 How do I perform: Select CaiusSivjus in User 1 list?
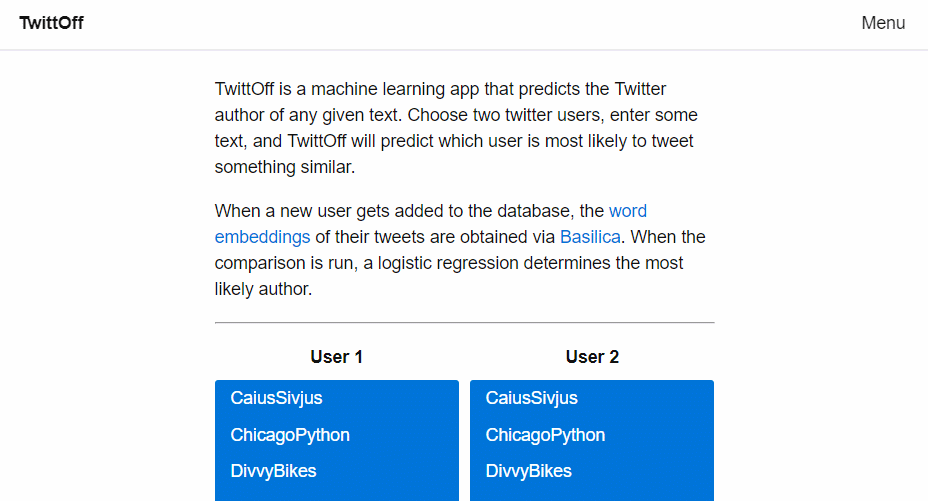click(277, 398)
